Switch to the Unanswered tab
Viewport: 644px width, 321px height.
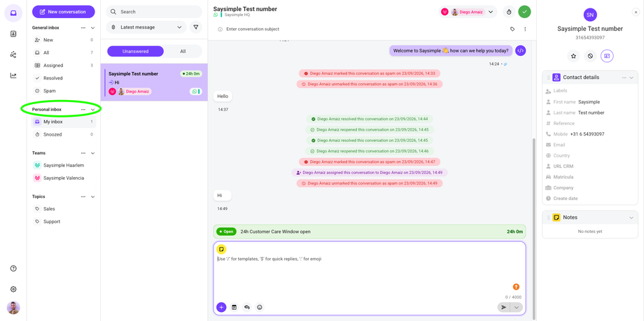[x=136, y=51]
